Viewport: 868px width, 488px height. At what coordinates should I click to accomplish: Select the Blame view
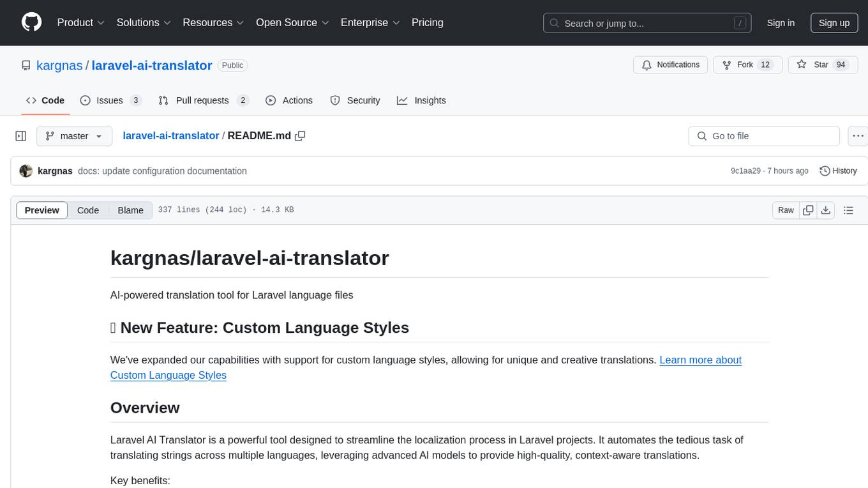tap(130, 210)
